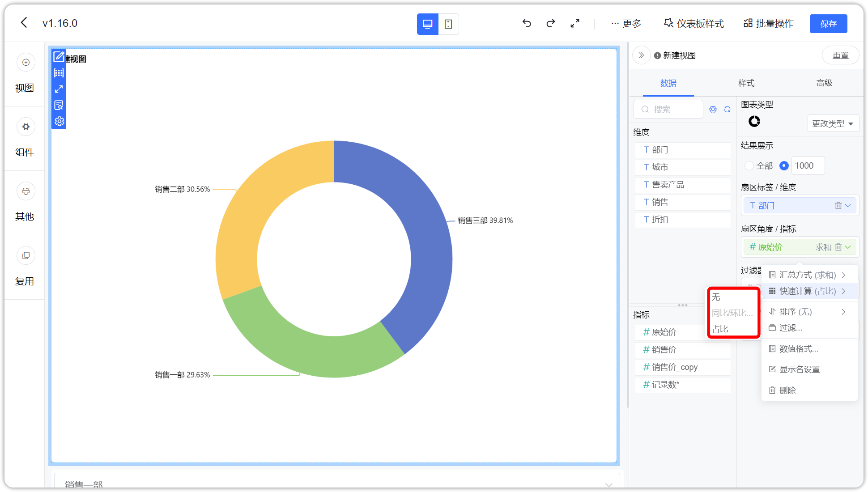Open 批量操作 panel
This screenshot has height=492, width=868.
click(768, 23)
